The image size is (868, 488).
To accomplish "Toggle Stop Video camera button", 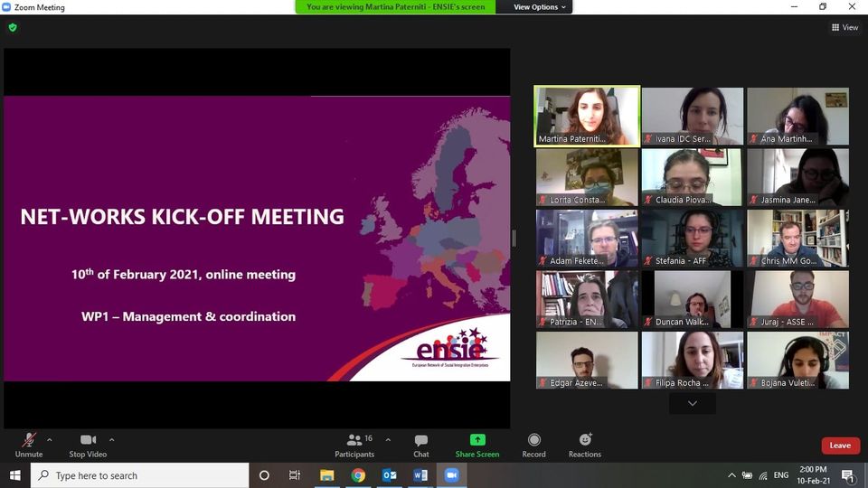I will (88, 440).
